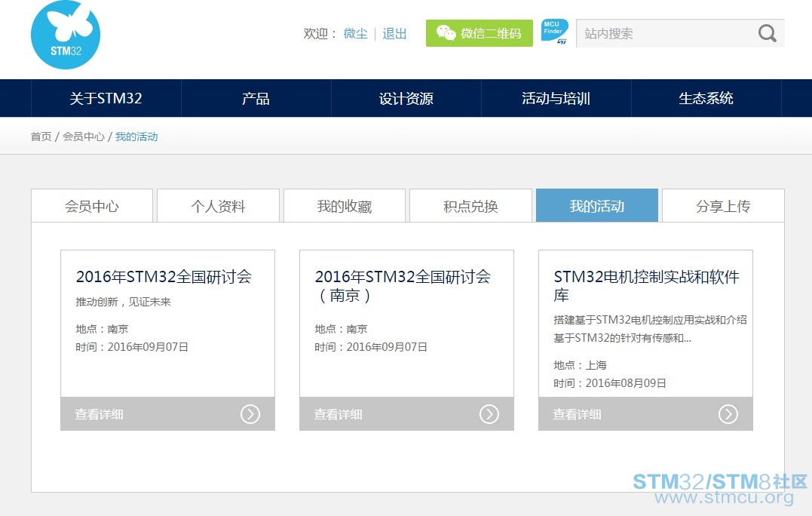The width and height of the screenshot is (812, 516).
Task: Open the 微尘 username link
Action: 355,34
